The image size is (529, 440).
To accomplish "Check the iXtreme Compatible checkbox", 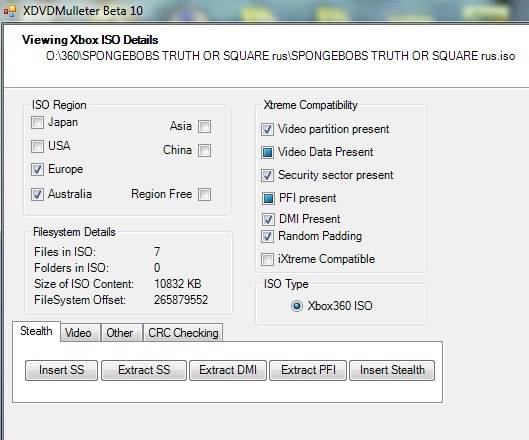I will pyautogui.click(x=268, y=259).
